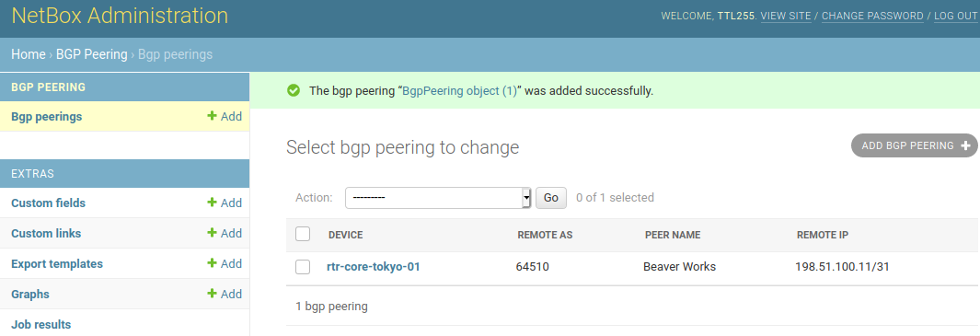Click the 64510 remote AS cell
The image size is (980, 336).
(x=533, y=267)
